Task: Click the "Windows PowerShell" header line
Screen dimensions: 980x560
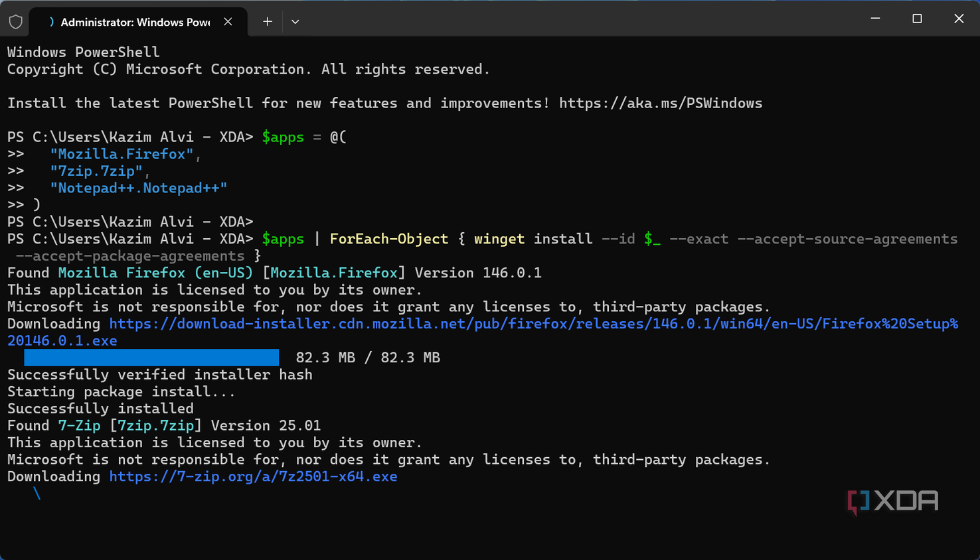Action: tap(84, 52)
